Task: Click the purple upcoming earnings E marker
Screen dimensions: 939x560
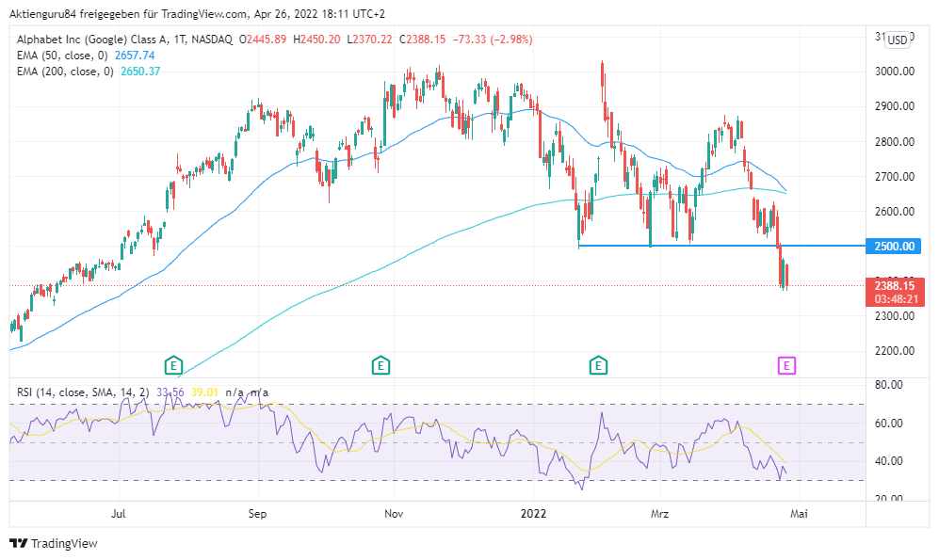Action: 786,365
